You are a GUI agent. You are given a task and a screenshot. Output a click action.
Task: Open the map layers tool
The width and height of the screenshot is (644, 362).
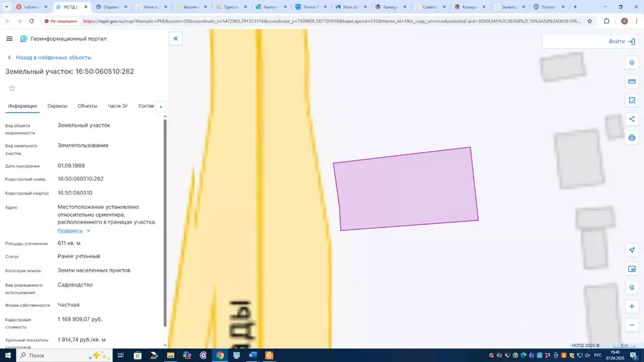coord(631,63)
